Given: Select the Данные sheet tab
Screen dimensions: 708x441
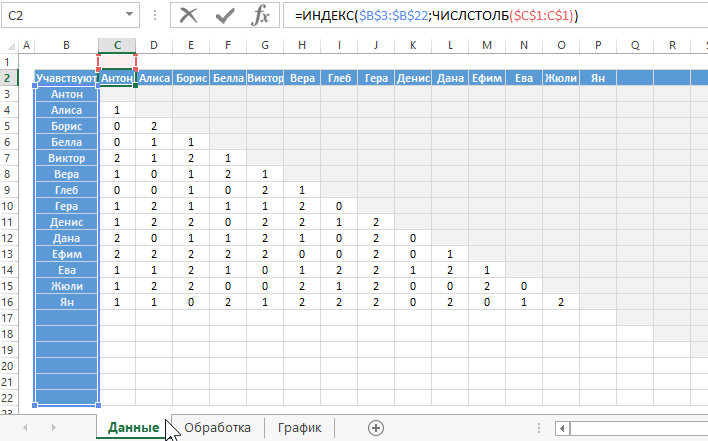Looking at the screenshot, I should point(133,427).
